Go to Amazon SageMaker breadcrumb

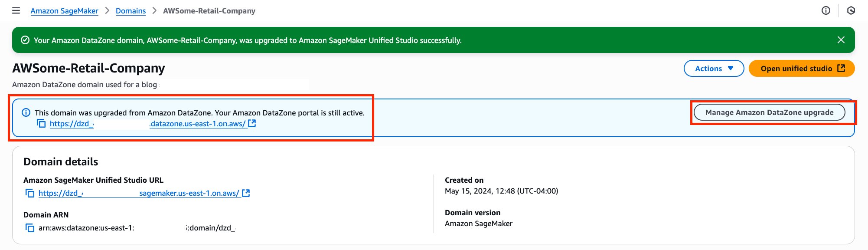click(x=64, y=11)
